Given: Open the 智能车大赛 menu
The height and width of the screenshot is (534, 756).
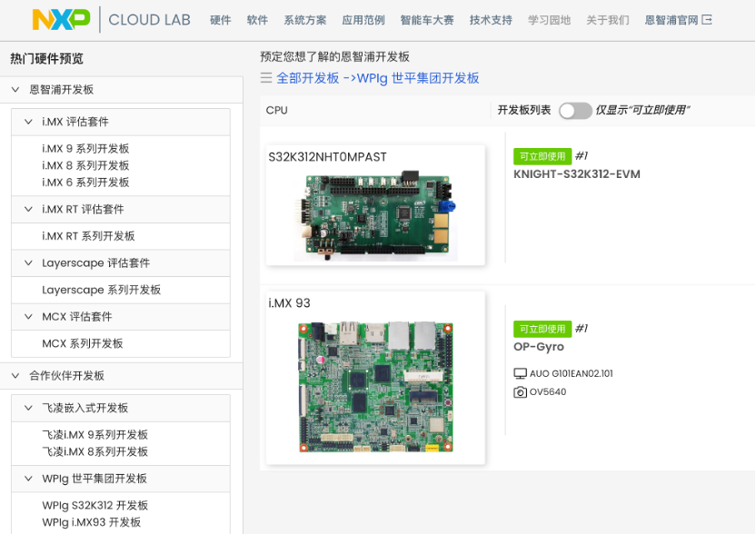Looking at the screenshot, I should (427, 20).
